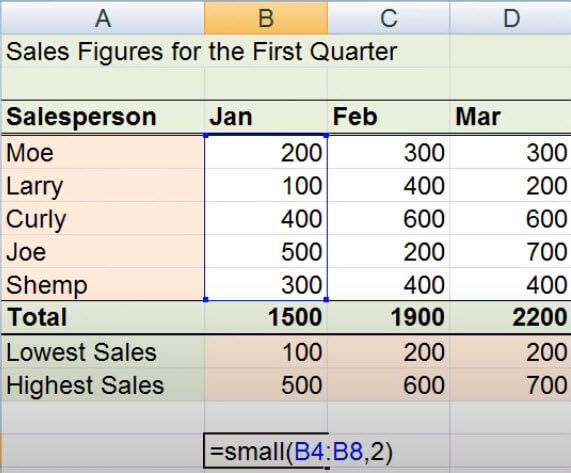Select column D header
Viewport: 571px width, 473px height.
click(511, 18)
